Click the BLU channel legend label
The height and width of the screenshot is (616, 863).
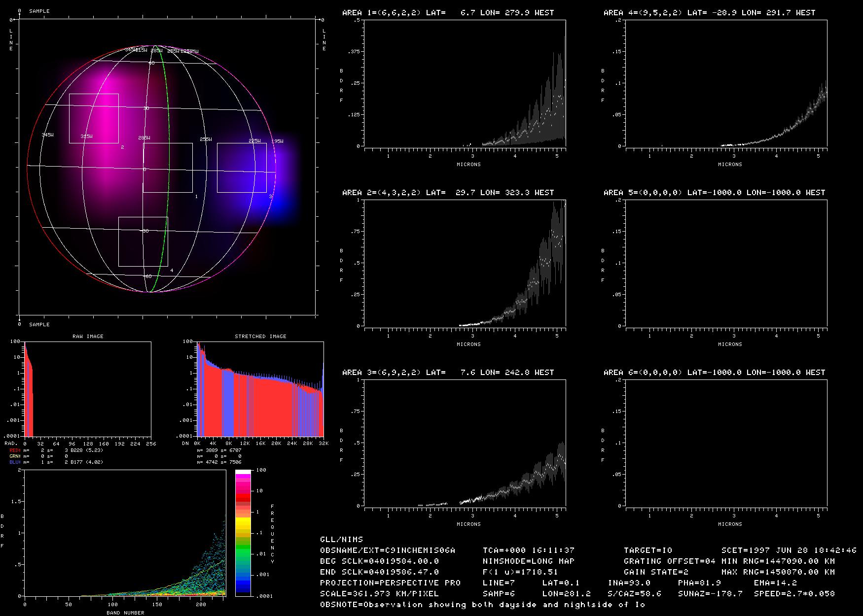tap(15, 462)
